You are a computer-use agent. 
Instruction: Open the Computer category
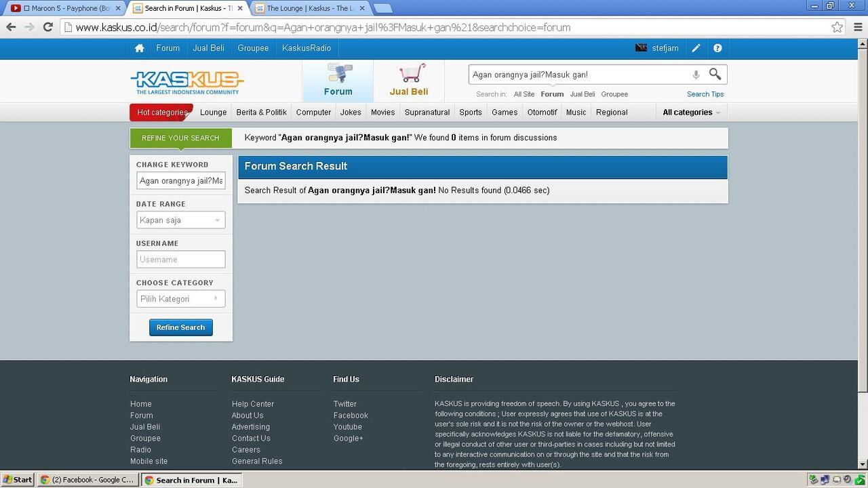pyautogui.click(x=313, y=113)
